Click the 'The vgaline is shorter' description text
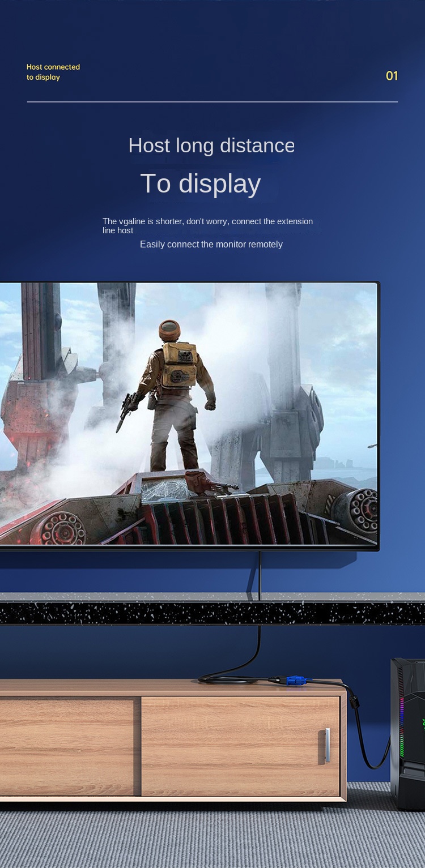The image size is (425, 868). point(207,226)
